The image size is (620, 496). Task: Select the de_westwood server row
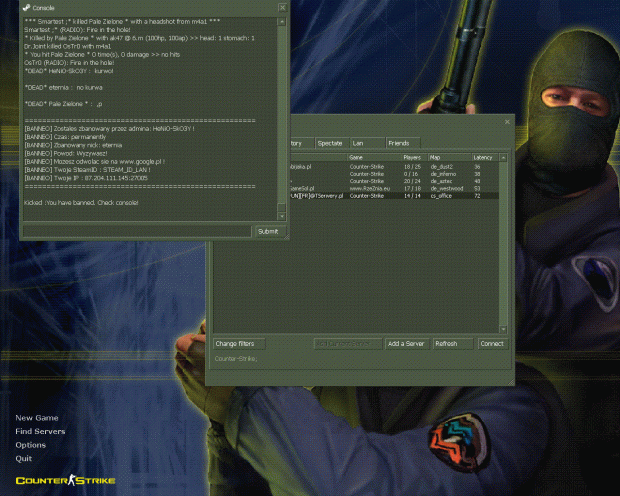[x=394, y=189]
